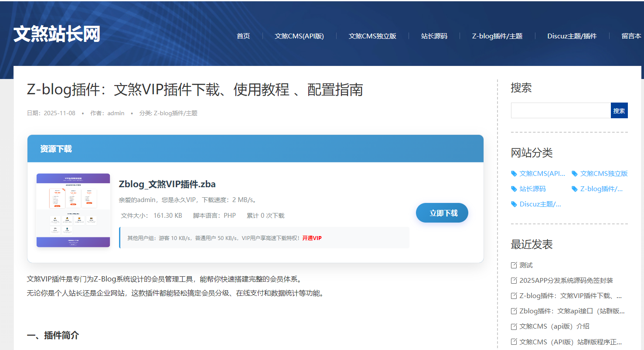Image resolution: width=644 pixels, height=350 pixels.
Task: Open recent post Zblog插件：文煞api接口（站群版...
Action: pos(572,311)
